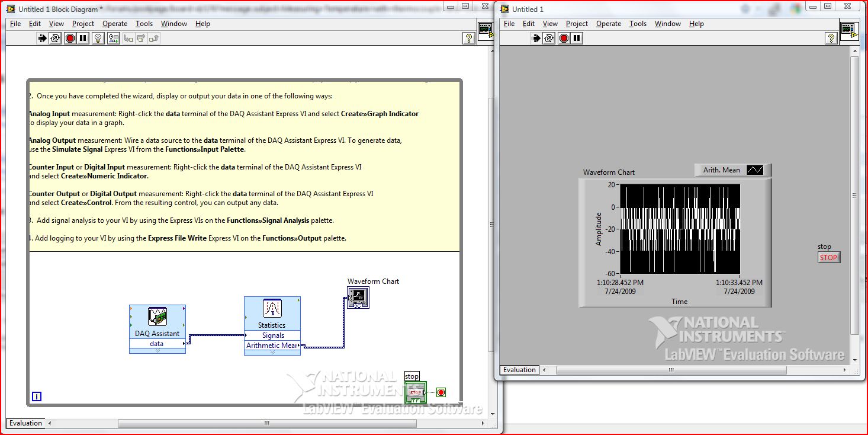Viewport: 868px width, 435px height.
Task: Open File menu in Block Diagram window
Action: click(15, 24)
